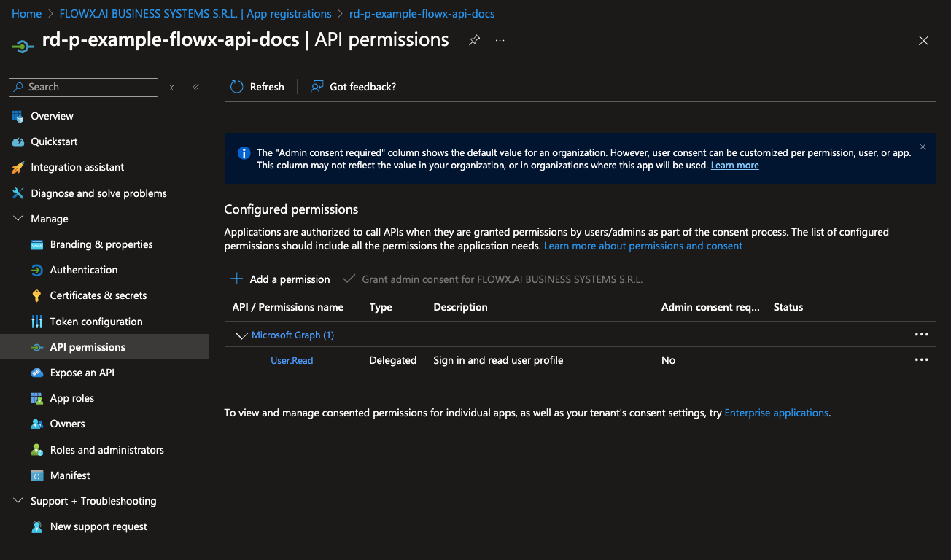The image size is (951, 560).
Task: Open the ellipsis menu for Microsoft Graph row
Action: [921, 335]
